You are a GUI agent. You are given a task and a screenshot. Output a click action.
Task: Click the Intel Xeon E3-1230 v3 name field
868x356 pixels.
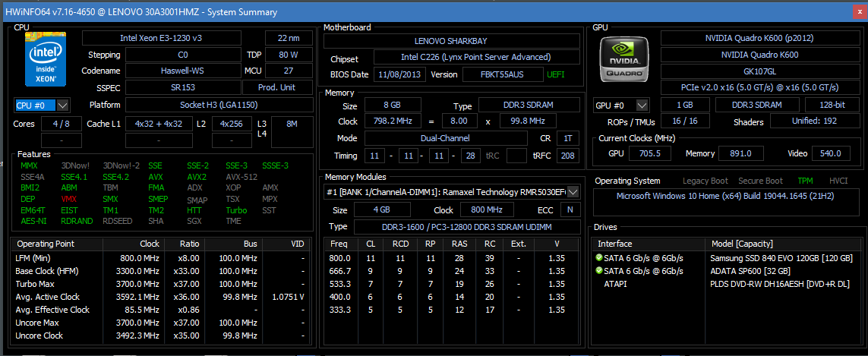162,38
